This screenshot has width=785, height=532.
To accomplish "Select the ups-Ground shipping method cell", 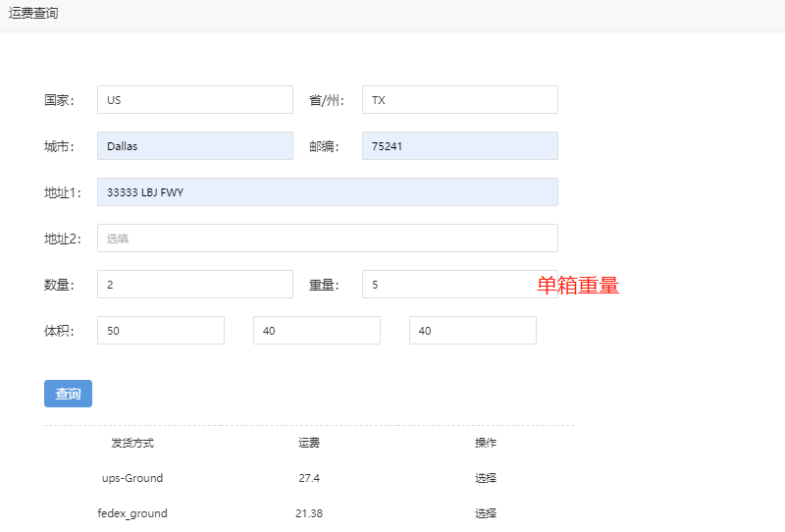I will point(132,478).
